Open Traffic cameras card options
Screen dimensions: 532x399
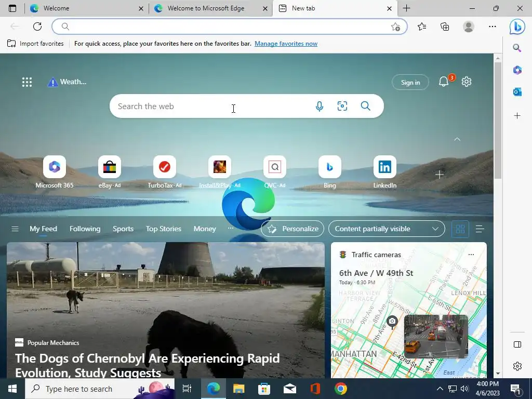click(x=471, y=255)
